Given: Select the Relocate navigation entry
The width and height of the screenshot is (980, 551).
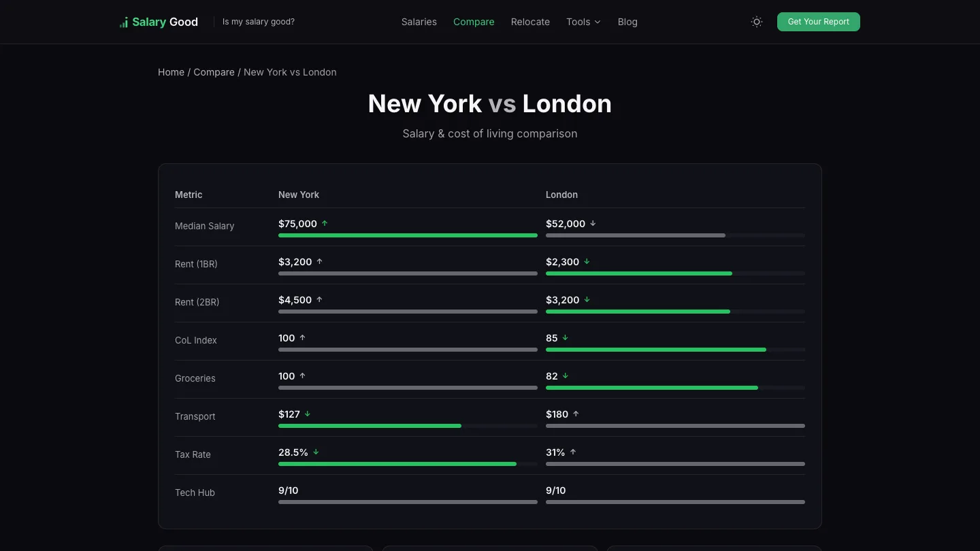Looking at the screenshot, I should [x=530, y=22].
